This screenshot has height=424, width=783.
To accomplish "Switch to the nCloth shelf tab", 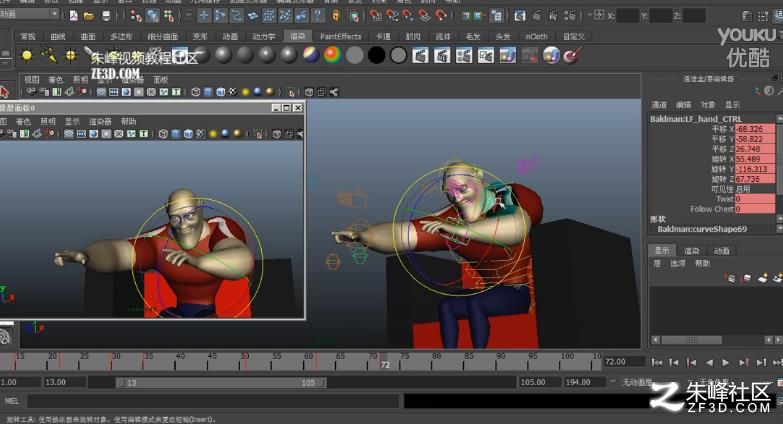I will pyautogui.click(x=536, y=36).
